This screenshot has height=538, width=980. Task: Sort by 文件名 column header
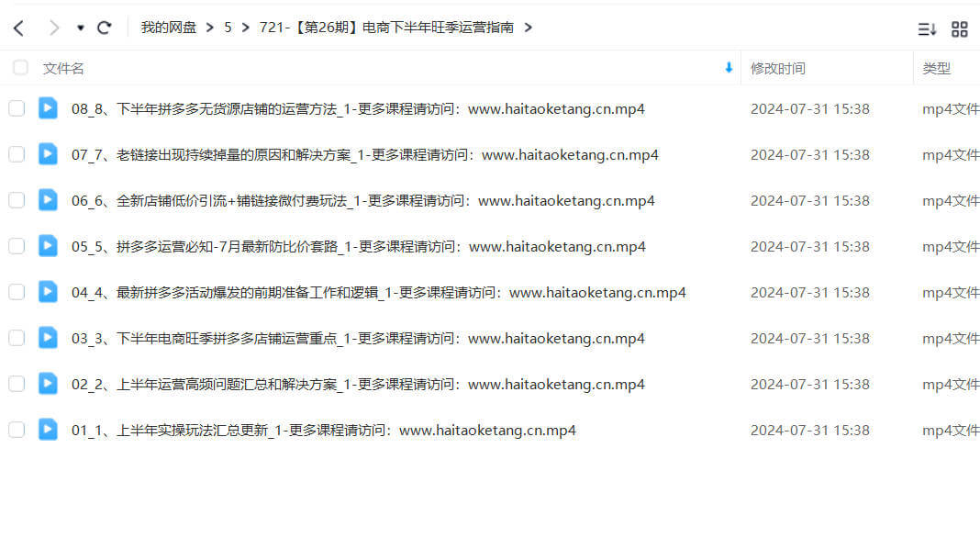63,68
